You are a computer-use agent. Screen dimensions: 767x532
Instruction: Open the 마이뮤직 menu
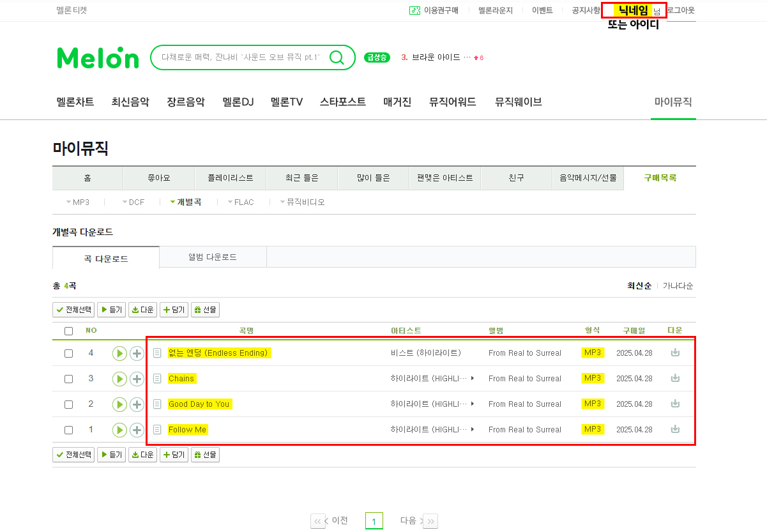pyautogui.click(x=673, y=102)
